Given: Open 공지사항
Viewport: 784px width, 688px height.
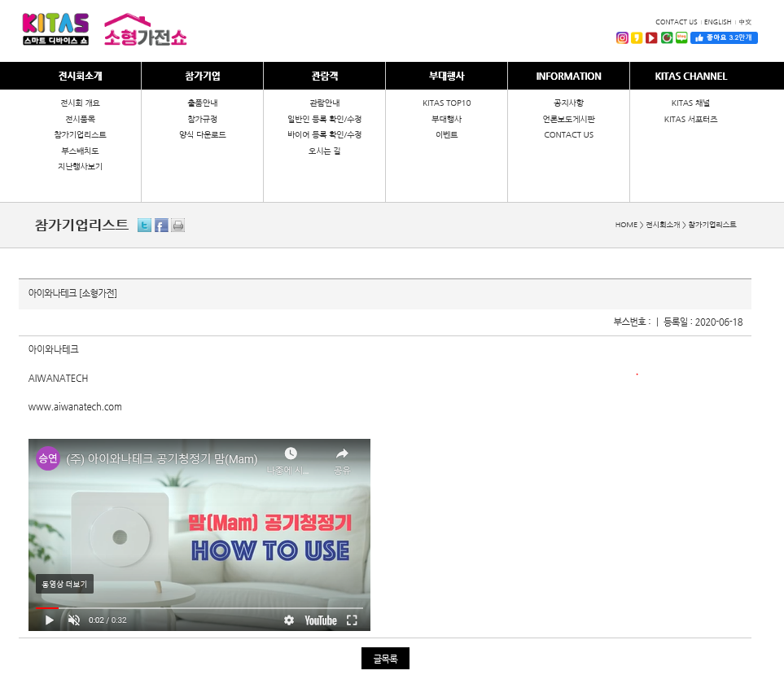Looking at the screenshot, I should (568, 103).
